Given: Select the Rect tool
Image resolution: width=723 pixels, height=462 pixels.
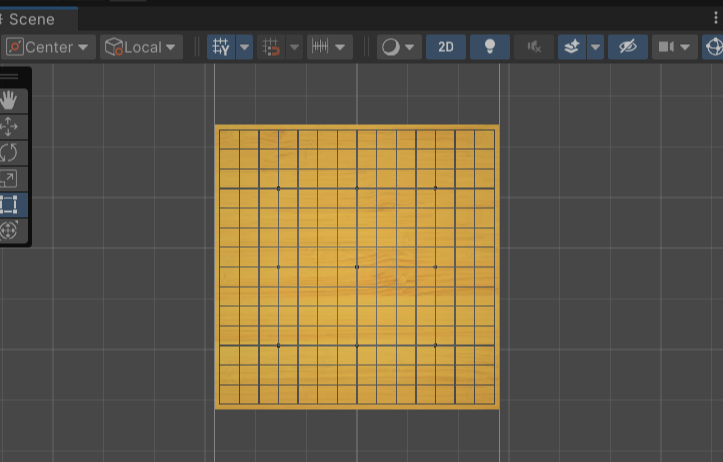Looking at the screenshot, I should coord(9,205).
